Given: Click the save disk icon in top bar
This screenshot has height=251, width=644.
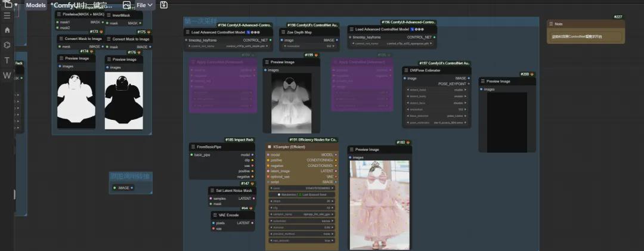Looking at the screenshot, I should [163, 5].
